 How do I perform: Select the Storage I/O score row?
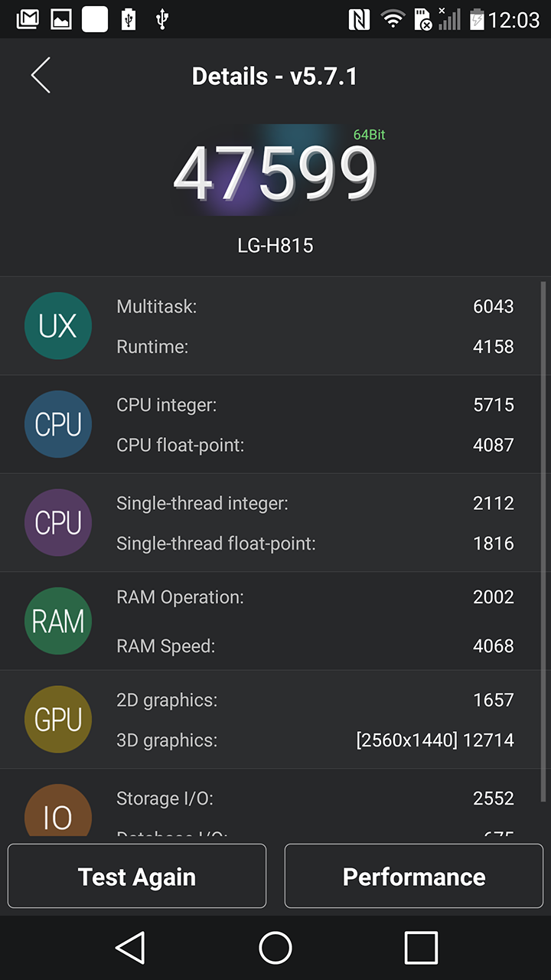point(315,799)
